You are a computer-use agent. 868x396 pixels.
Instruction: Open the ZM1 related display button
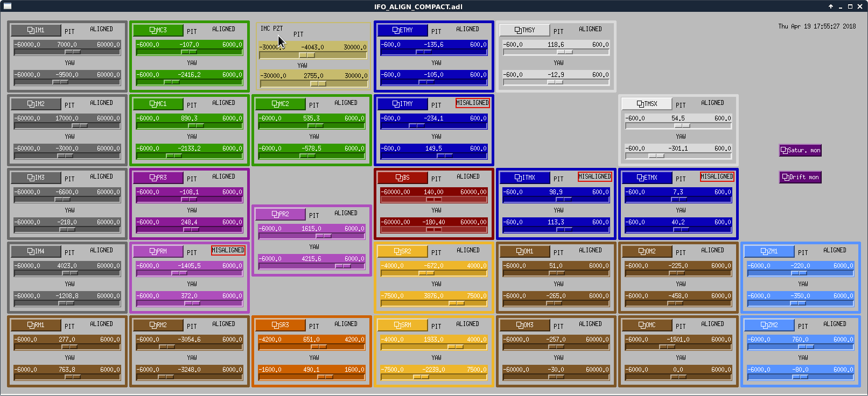pyautogui.click(x=769, y=251)
